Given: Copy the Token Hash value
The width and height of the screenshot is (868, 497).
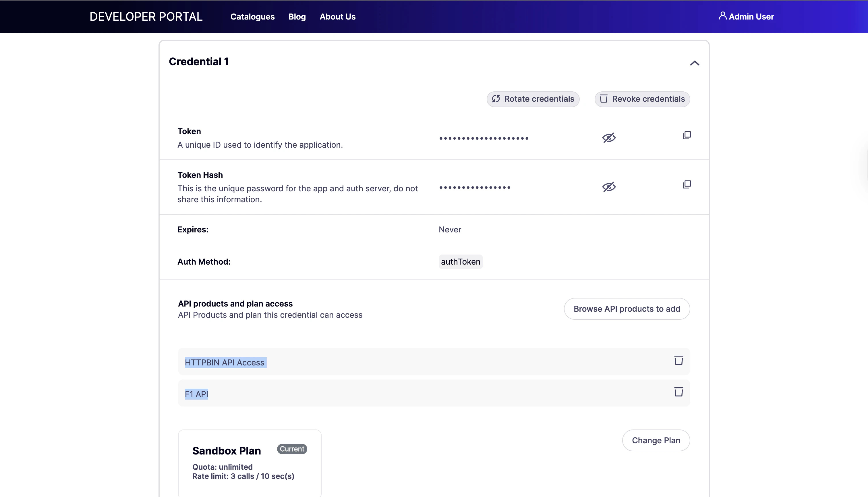Looking at the screenshot, I should [686, 184].
